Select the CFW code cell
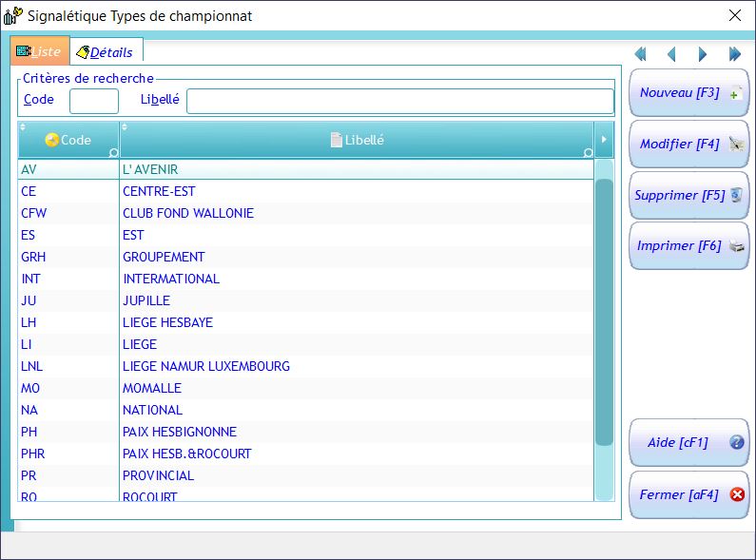The image size is (756, 560). pos(68,213)
